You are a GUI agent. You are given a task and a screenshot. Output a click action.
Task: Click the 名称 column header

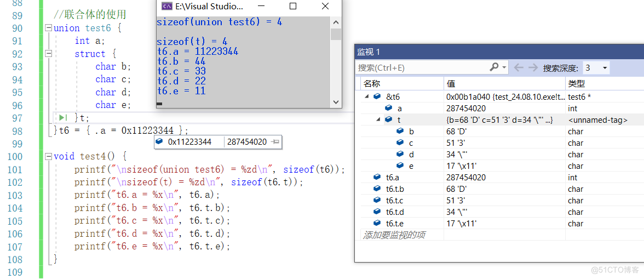(x=372, y=83)
